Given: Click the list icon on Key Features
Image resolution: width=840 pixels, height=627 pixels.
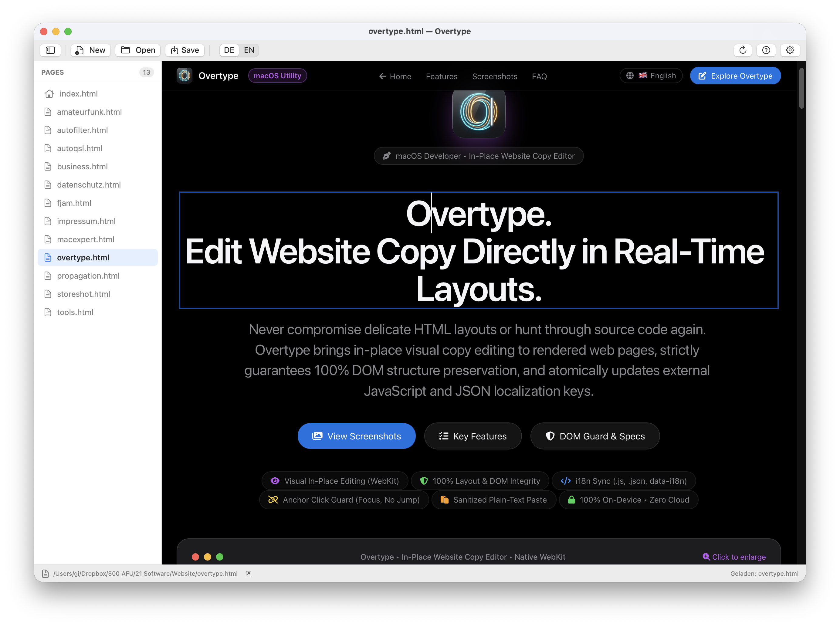Looking at the screenshot, I should 443,436.
